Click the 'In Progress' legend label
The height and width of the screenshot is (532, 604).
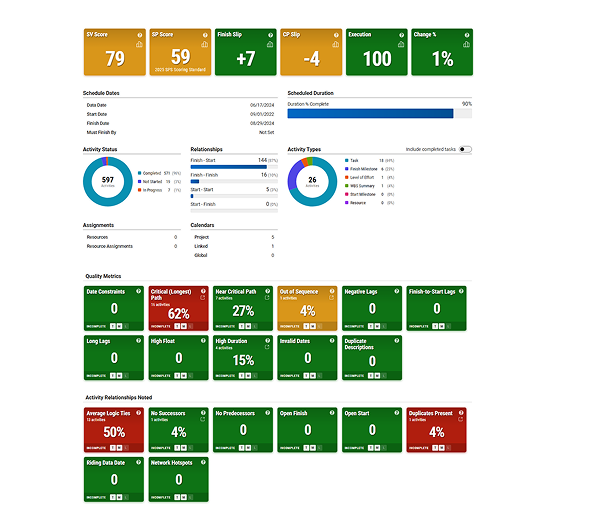click(153, 190)
